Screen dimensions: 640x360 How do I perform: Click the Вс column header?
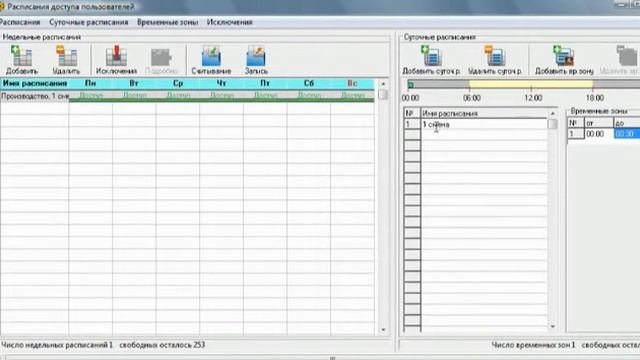point(353,83)
